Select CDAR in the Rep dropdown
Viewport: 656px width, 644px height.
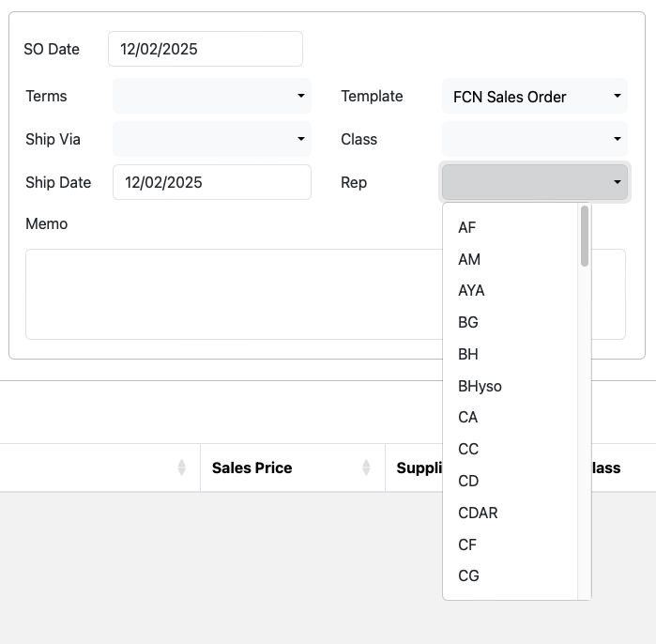478,513
